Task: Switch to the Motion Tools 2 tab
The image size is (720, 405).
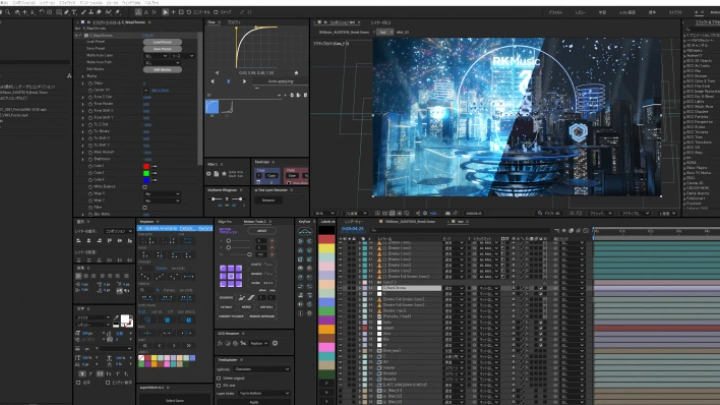Action: (x=255, y=222)
